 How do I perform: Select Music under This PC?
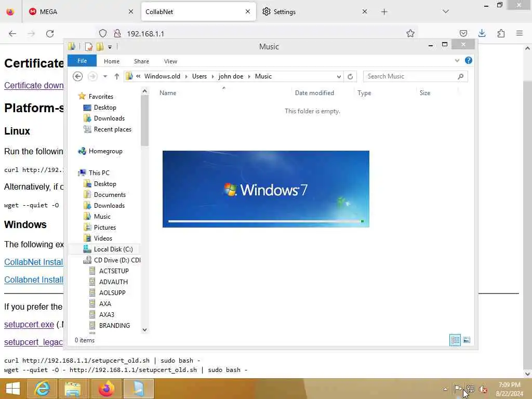[102, 217]
